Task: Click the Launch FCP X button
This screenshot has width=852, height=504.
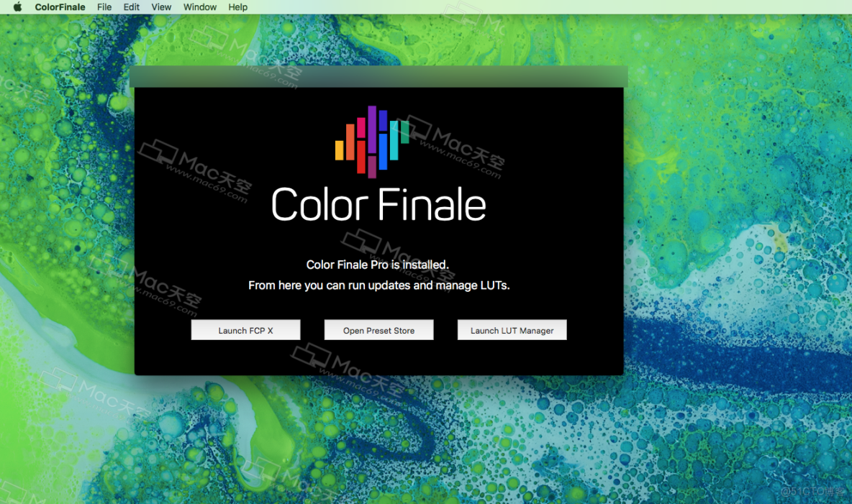Action: pos(245,330)
